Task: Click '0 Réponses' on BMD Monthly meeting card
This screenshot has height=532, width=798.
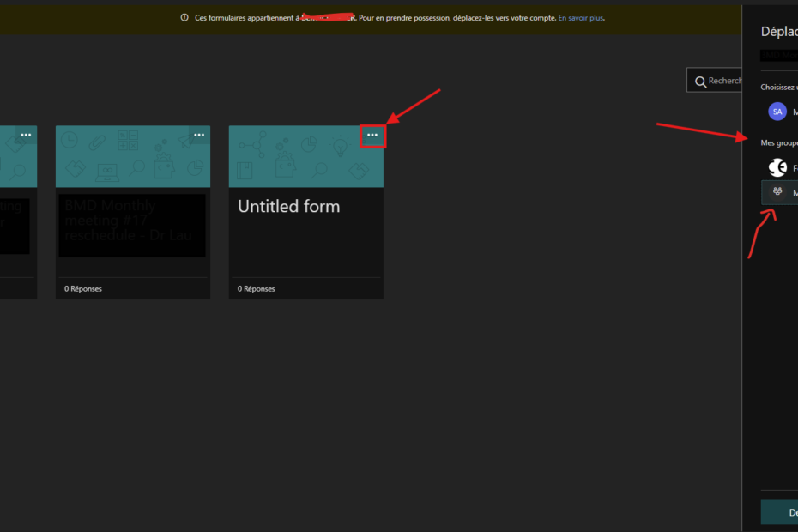Action: pos(83,289)
